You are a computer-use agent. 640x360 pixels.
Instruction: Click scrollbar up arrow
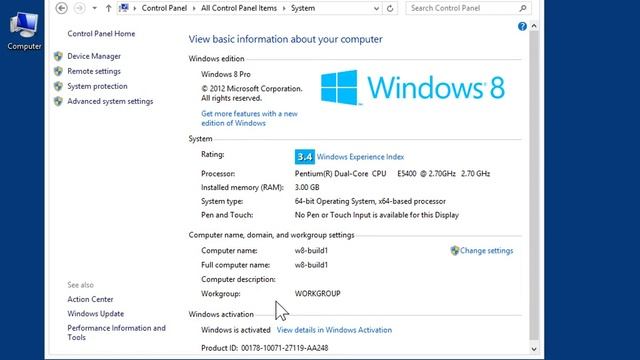coord(534,27)
